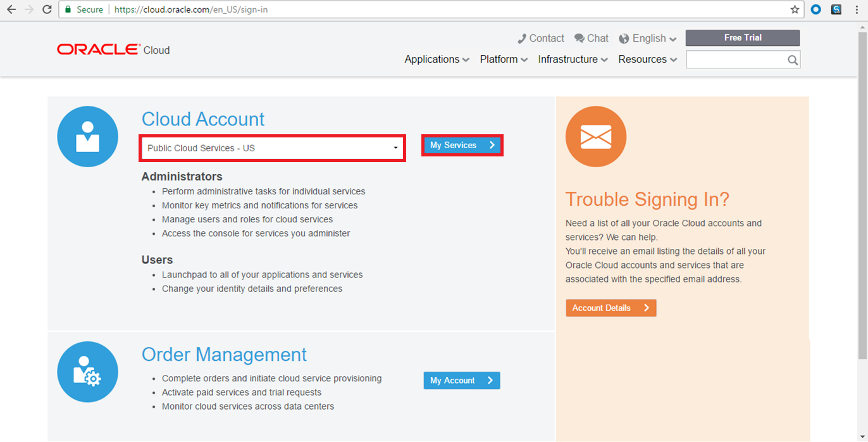Click the Order Management heading
This screenshot has width=868, height=442.
pyautogui.click(x=224, y=354)
